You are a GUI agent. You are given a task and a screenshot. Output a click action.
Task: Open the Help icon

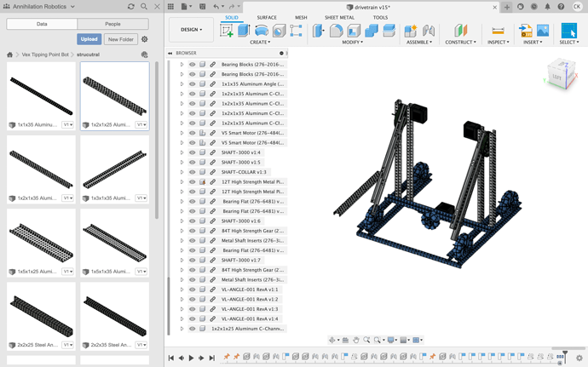pos(561,6)
